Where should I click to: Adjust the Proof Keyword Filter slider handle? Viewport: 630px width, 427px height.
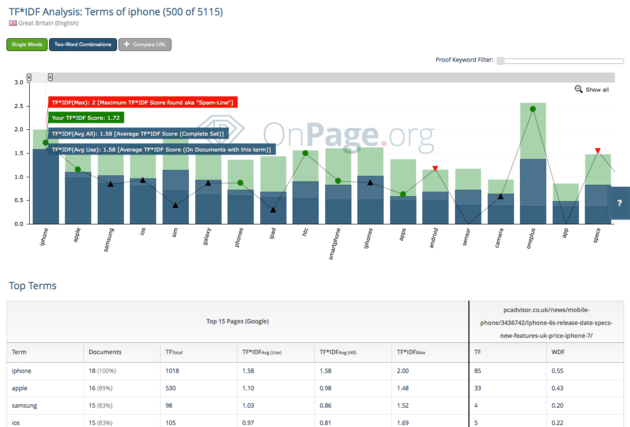501,61
